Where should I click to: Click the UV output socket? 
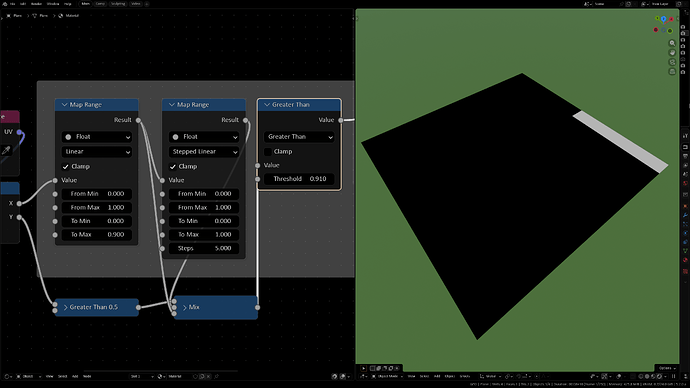click(19, 132)
